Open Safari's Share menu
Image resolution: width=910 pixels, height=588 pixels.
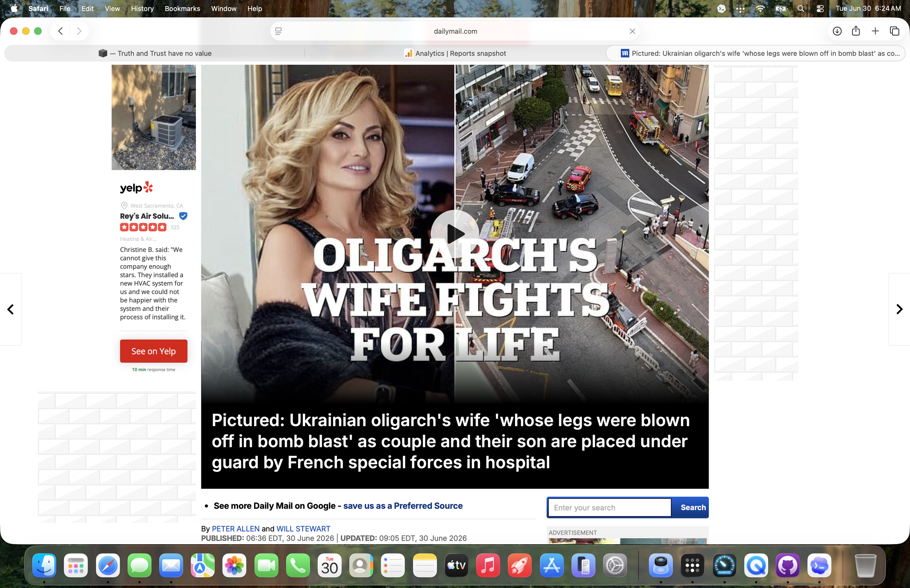[x=856, y=31]
